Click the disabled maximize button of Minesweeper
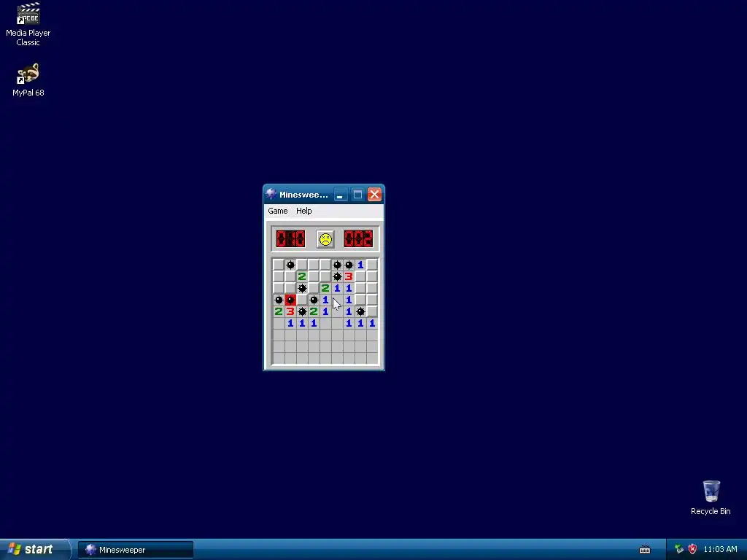The image size is (747, 560). (357, 194)
